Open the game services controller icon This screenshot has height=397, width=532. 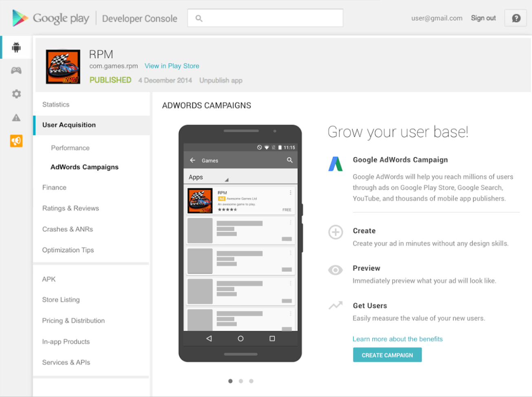16,71
